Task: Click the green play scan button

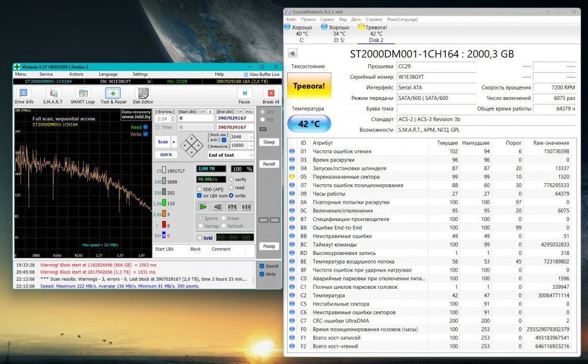Action: coord(203,207)
